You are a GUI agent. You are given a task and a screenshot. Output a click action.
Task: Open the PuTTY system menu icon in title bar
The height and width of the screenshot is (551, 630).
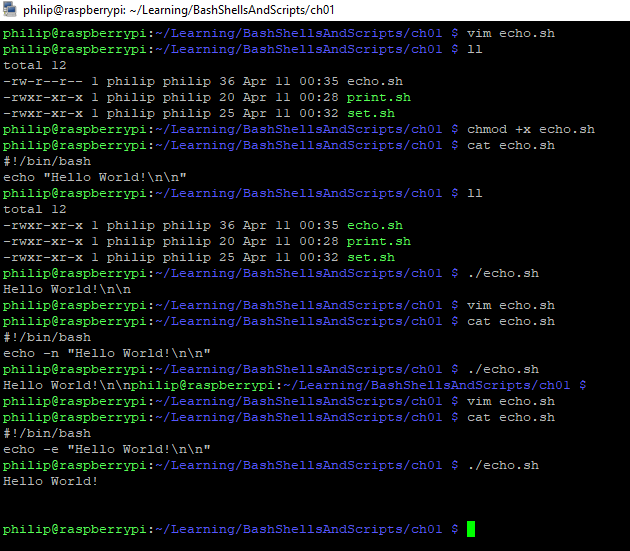click(x=10, y=10)
